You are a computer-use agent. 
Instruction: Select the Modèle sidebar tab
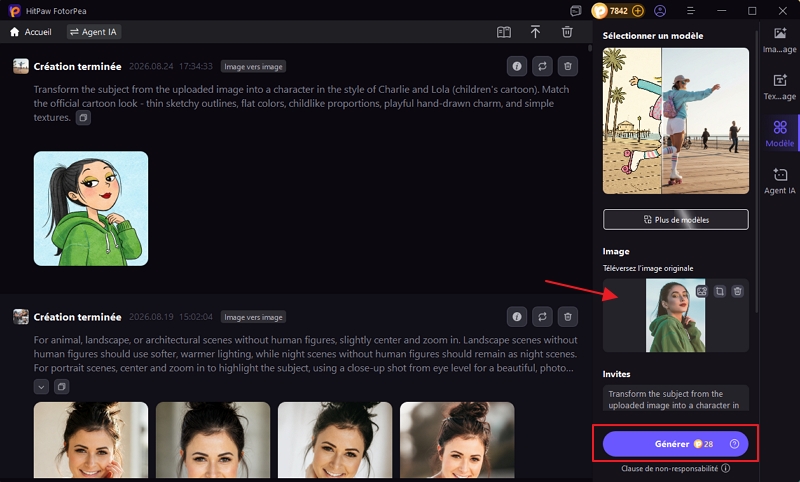coord(780,134)
